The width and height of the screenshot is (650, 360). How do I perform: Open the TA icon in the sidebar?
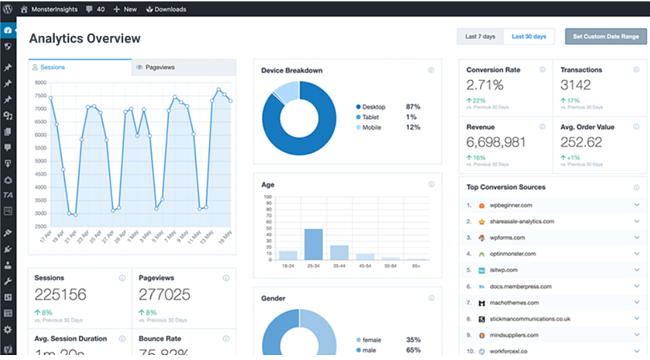coord(7,195)
